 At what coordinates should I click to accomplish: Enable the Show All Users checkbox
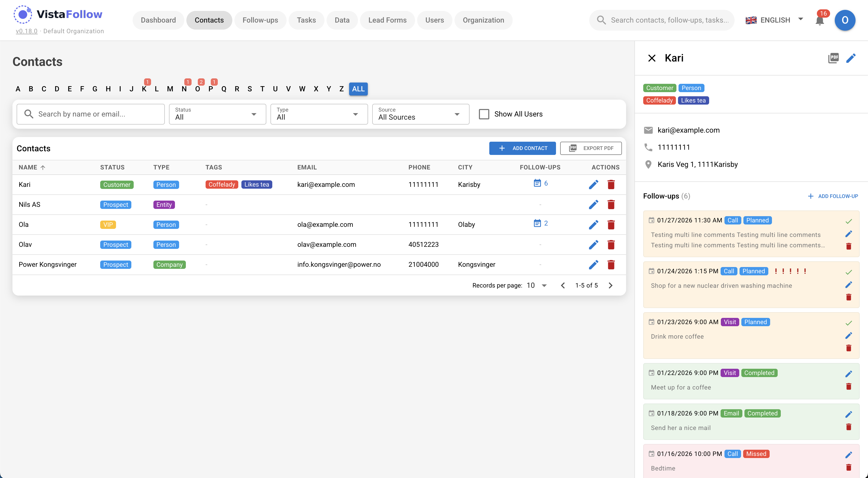pos(484,114)
